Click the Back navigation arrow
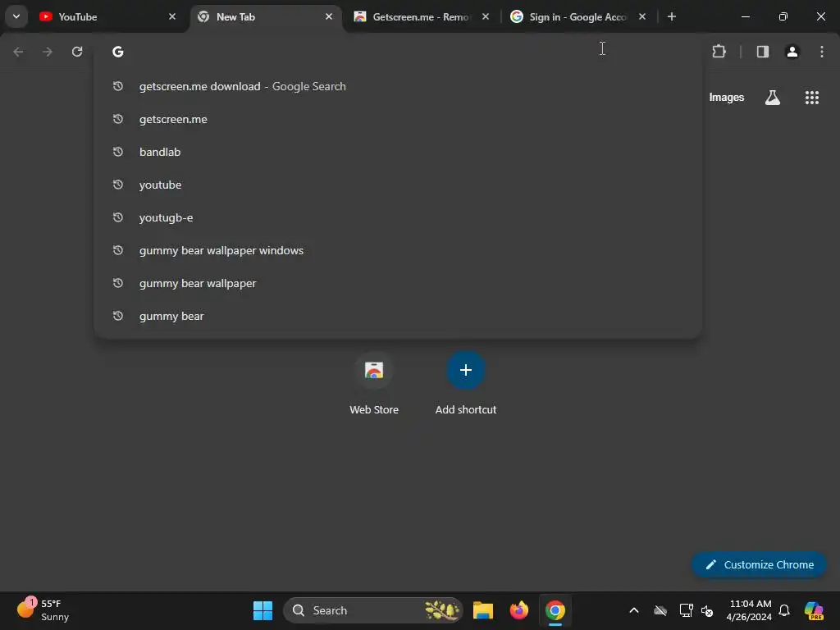Viewport: 840px width, 630px height. tap(18, 52)
